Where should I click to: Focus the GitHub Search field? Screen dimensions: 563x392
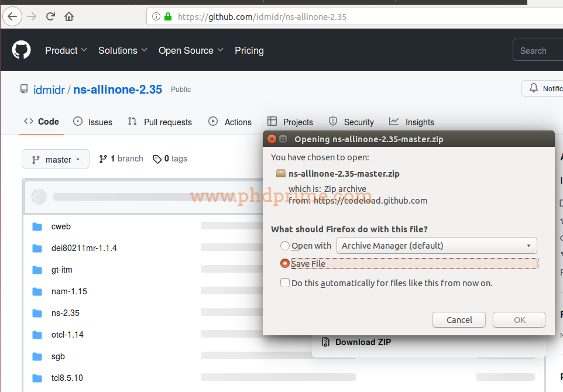pyautogui.click(x=538, y=51)
